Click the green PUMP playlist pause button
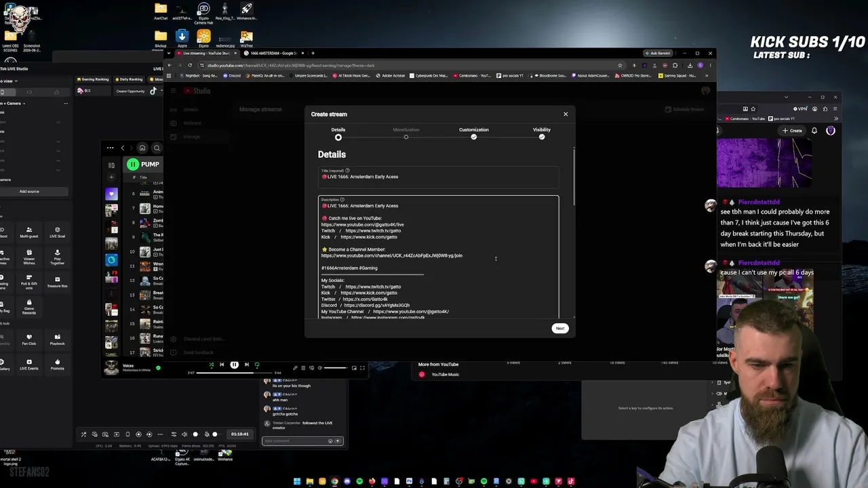Viewport: 868px width, 488px height. [132, 164]
